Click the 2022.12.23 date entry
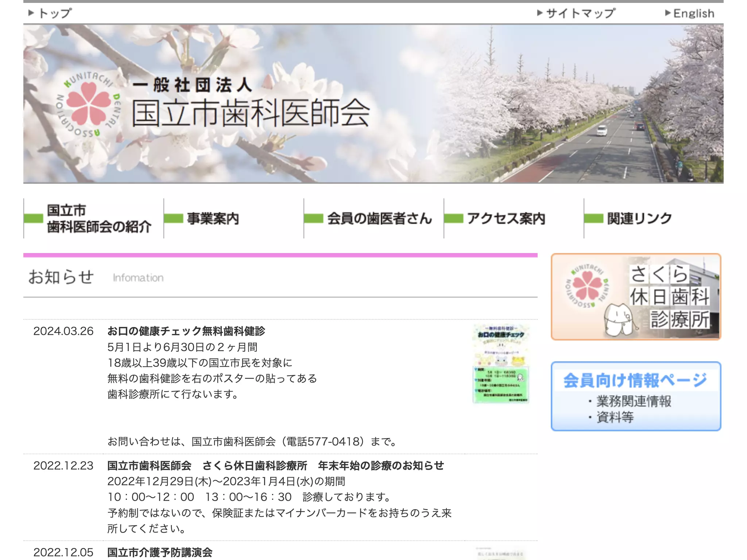This screenshot has width=747, height=560. 63,466
